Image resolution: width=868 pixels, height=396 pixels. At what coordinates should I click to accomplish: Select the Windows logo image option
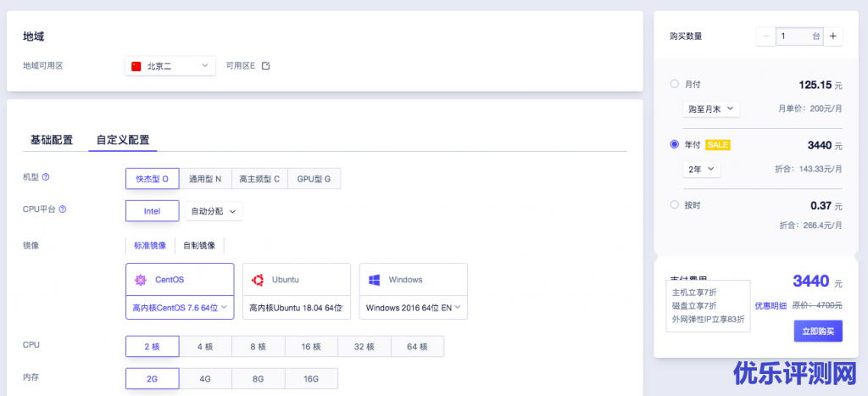click(375, 280)
